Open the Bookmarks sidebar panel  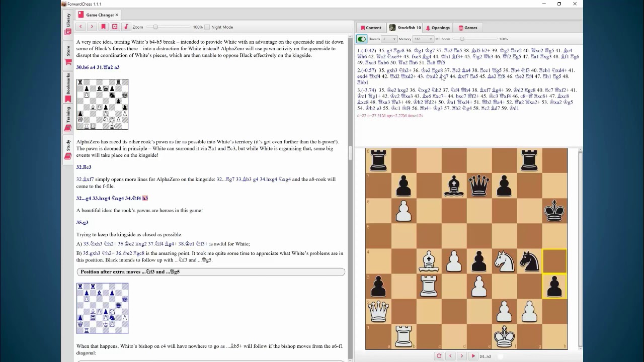(68, 87)
